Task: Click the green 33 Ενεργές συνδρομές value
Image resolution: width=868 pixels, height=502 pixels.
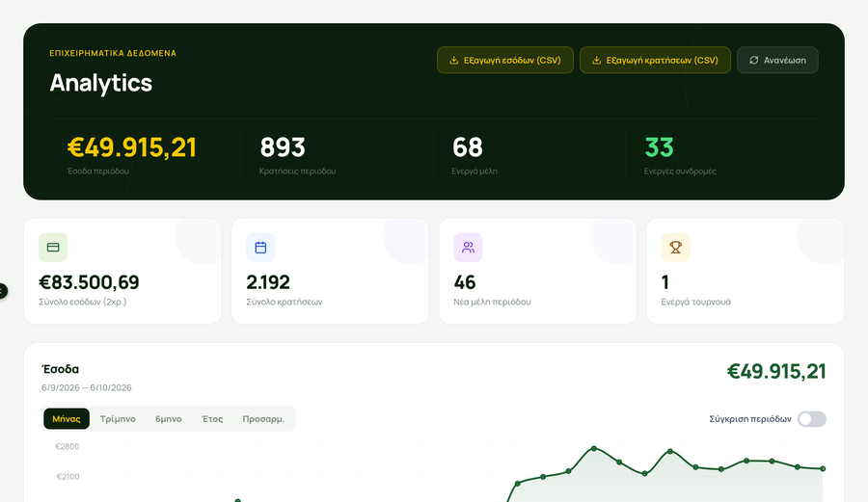Action: (x=660, y=147)
